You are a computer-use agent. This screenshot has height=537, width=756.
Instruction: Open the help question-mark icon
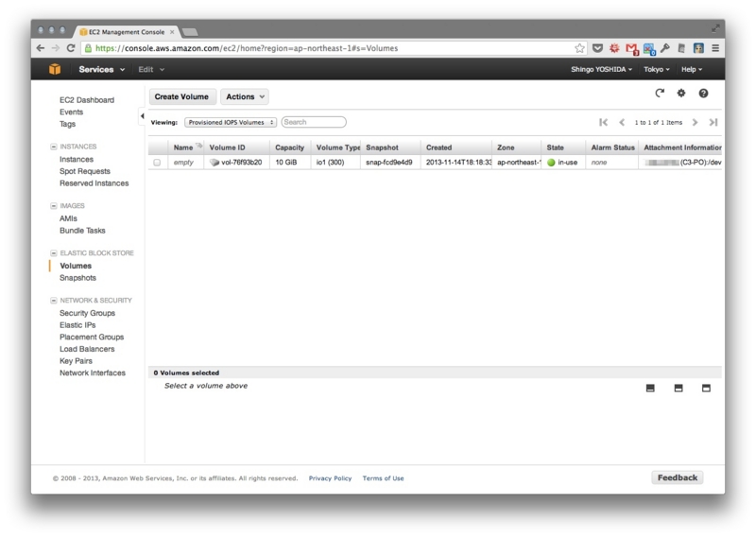point(703,93)
